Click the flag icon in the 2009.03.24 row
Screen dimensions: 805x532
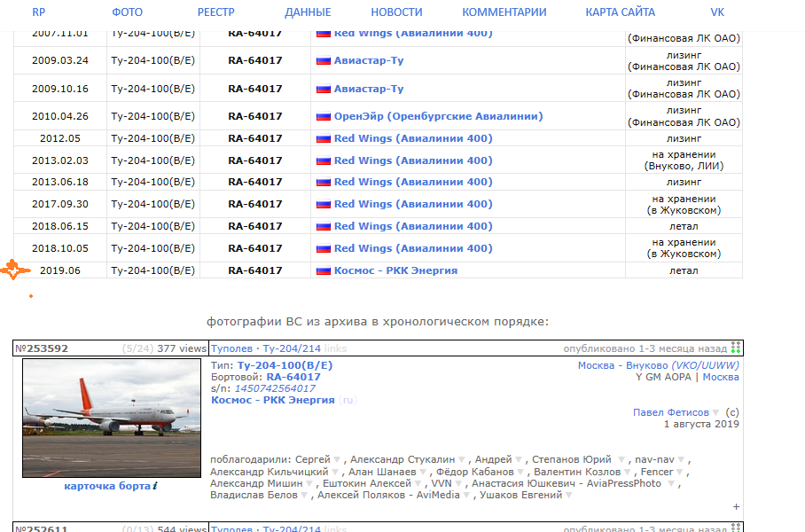click(x=324, y=61)
